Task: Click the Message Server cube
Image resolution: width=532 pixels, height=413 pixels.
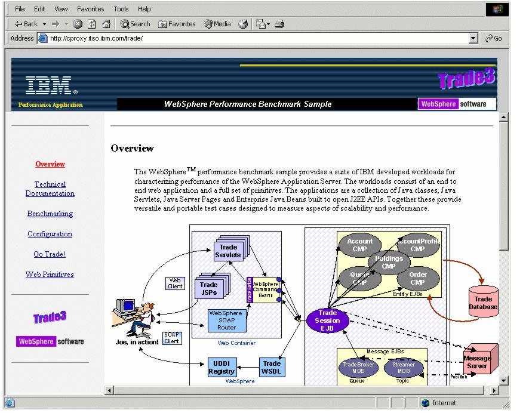Action: pyautogui.click(x=480, y=359)
